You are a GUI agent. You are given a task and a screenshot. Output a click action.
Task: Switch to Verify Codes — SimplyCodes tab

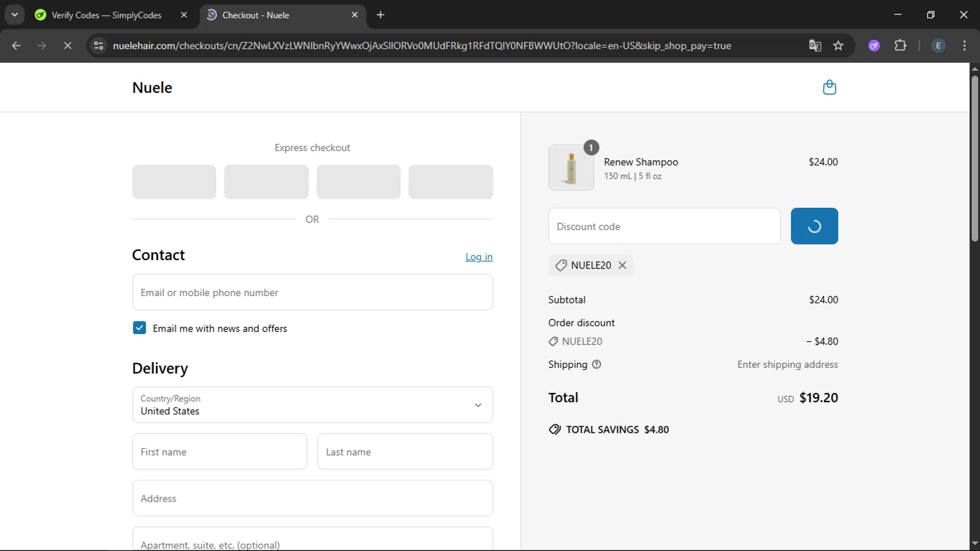click(106, 15)
